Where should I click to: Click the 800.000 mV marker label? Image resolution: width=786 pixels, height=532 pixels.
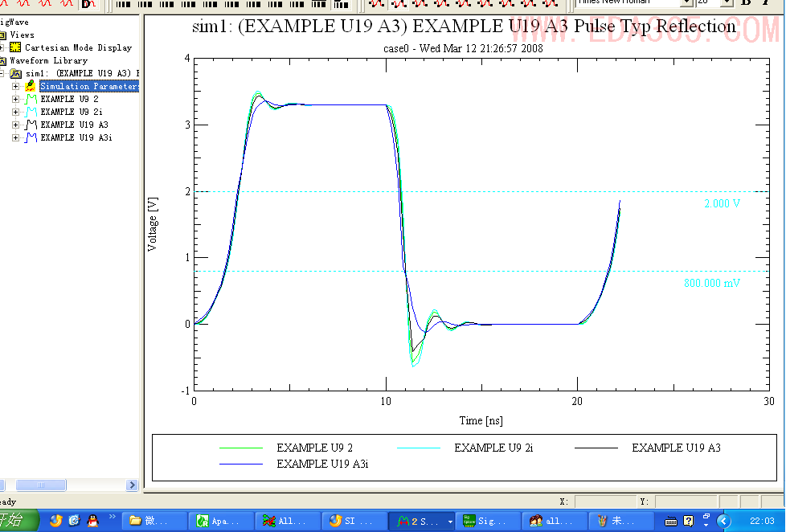(712, 284)
